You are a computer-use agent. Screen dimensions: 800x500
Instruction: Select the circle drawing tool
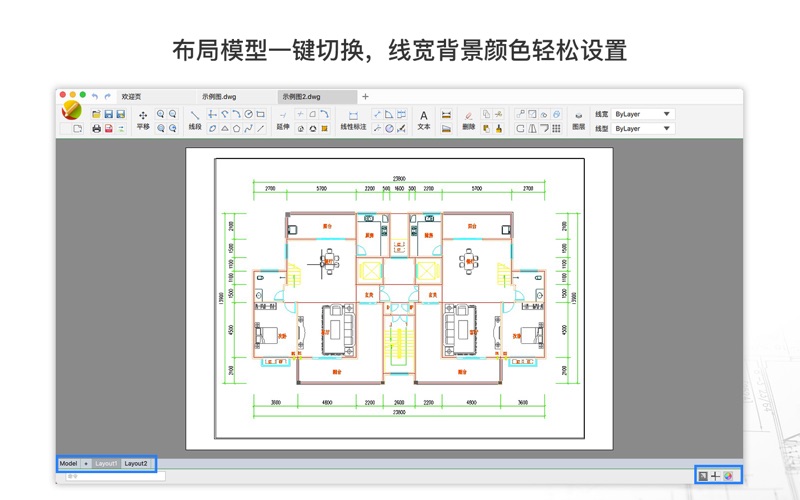point(248,114)
